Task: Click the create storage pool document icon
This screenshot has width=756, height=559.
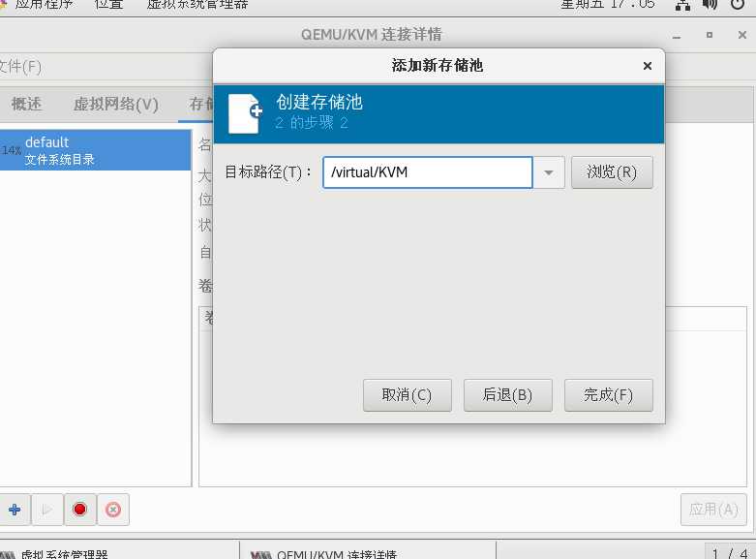Action: (x=246, y=113)
